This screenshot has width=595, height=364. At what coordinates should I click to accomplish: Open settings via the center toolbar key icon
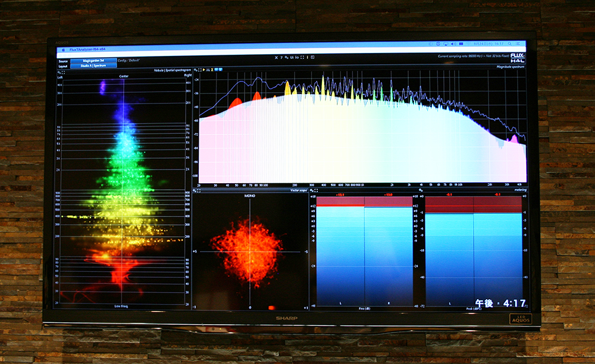[286, 58]
